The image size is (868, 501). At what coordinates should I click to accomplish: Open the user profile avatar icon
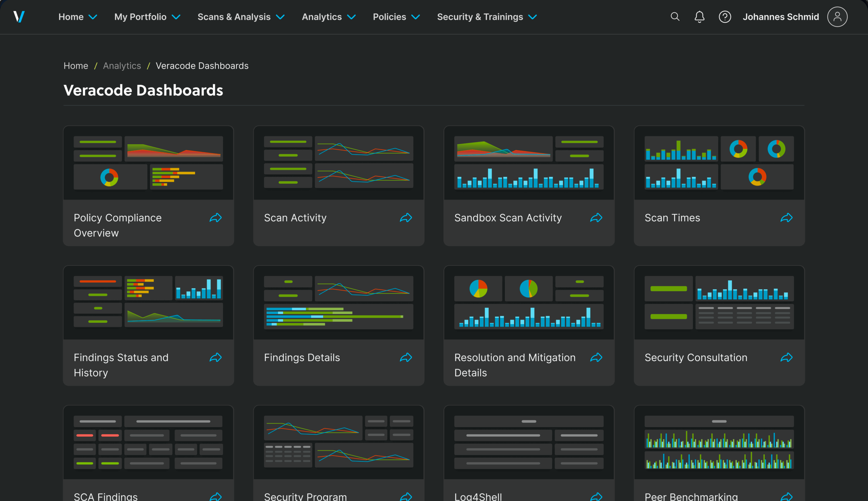pyautogui.click(x=837, y=17)
